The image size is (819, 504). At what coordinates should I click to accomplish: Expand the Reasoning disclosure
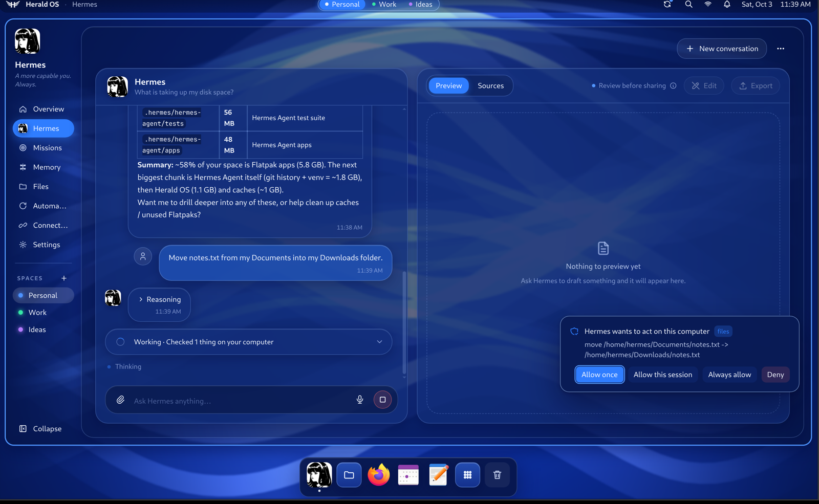point(159,300)
